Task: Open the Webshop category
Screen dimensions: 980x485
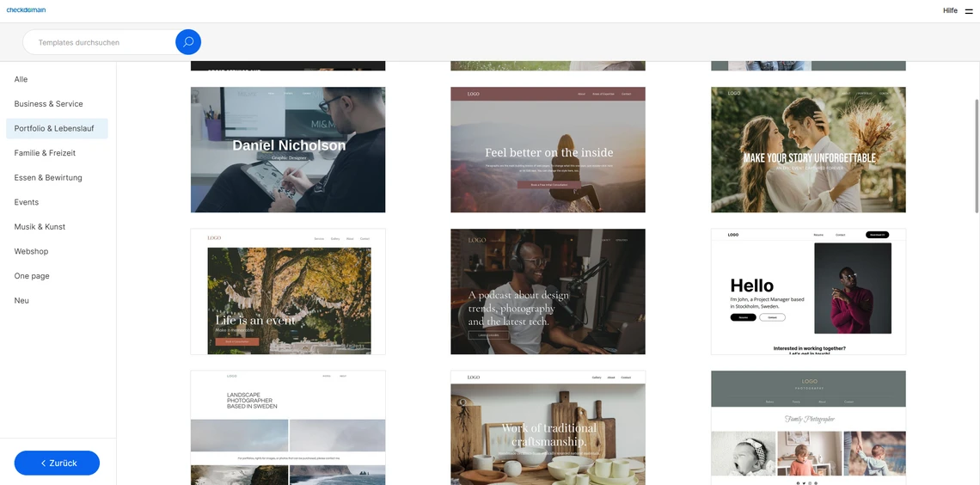Action: (32, 251)
